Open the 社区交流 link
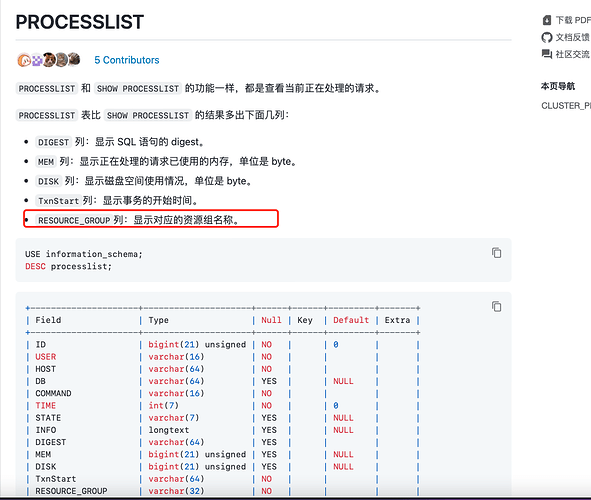591x500 pixels. (573, 54)
